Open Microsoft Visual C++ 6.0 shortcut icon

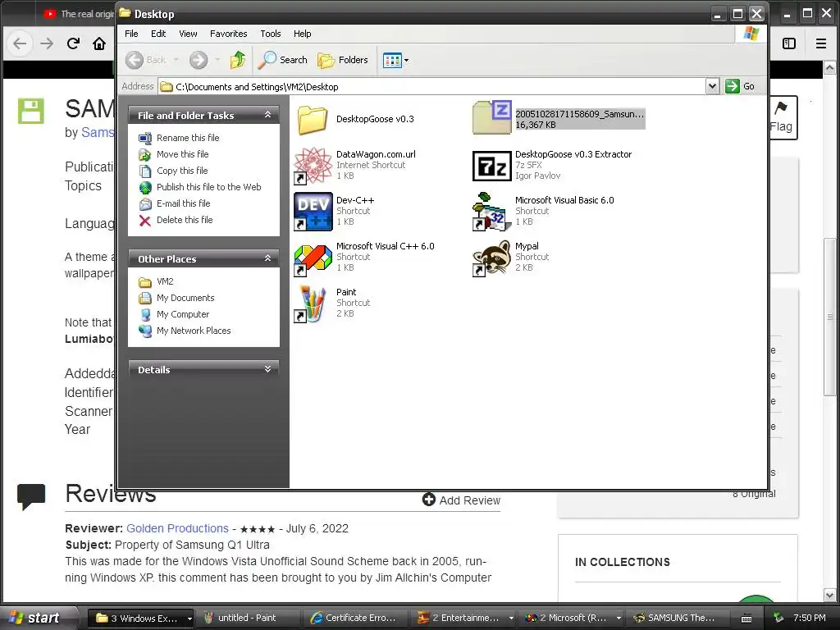pos(313,258)
